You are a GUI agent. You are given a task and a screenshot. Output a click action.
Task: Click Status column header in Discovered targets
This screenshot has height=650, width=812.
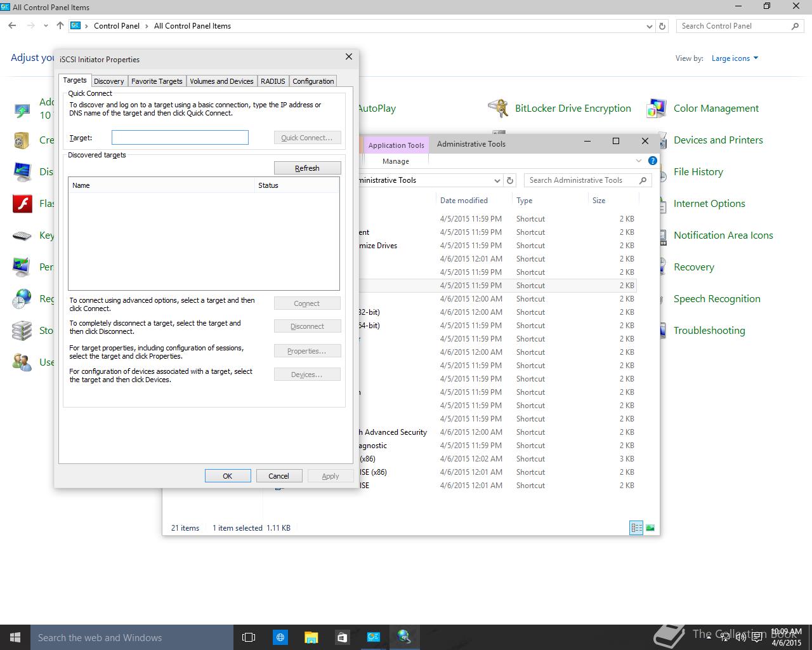coord(297,185)
